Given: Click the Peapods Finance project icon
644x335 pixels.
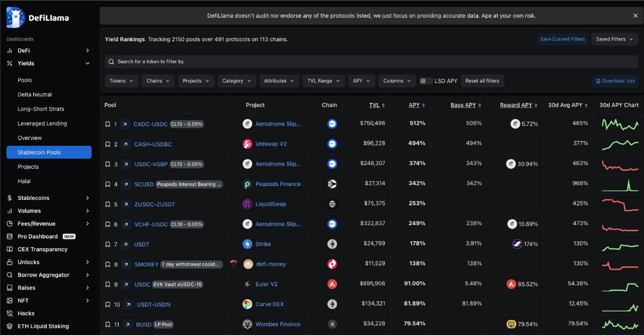Looking at the screenshot, I should pos(247,184).
